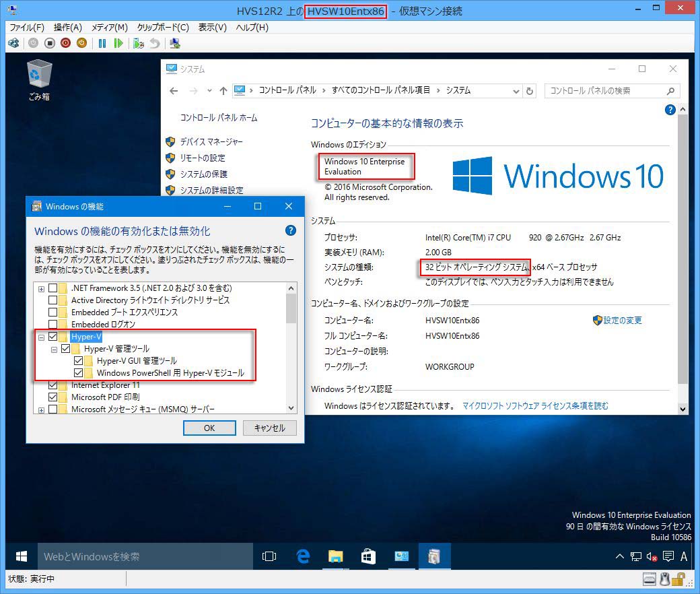Screen dimensions: 700x594
Task: Open the メディア(M) menu
Action: click(x=109, y=28)
